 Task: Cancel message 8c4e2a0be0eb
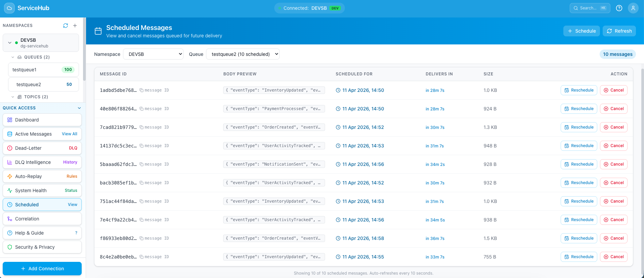pos(614,257)
